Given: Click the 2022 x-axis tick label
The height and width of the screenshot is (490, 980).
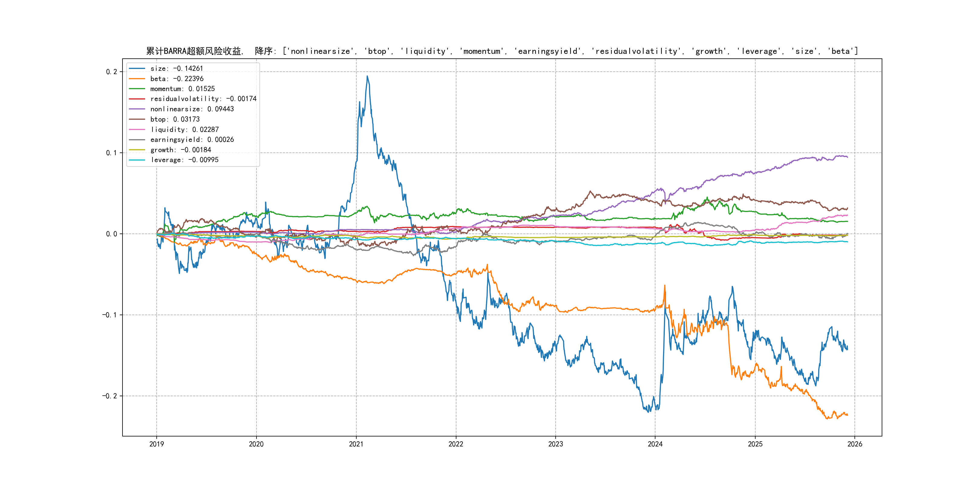Looking at the screenshot, I should click(456, 444).
